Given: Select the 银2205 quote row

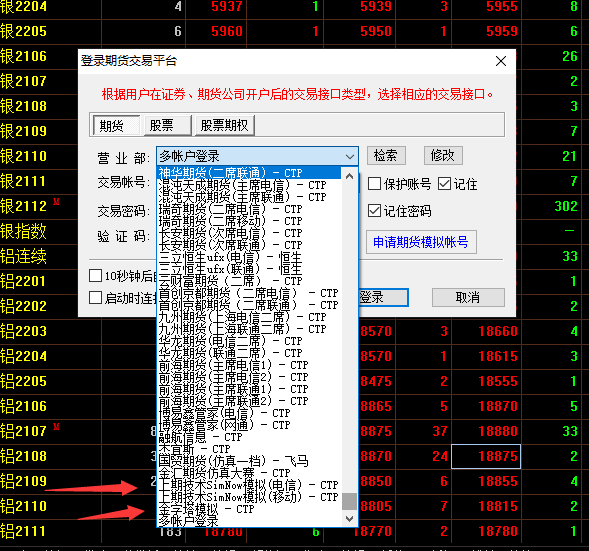Looking at the screenshot, I should click(x=294, y=31).
